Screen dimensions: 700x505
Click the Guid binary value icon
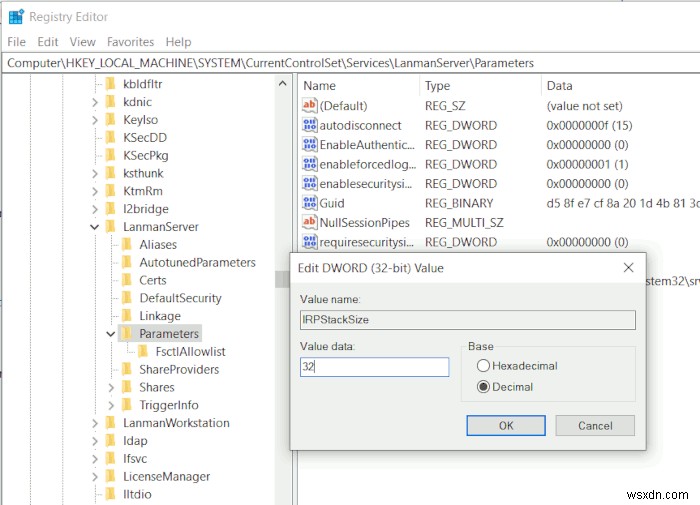pyautogui.click(x=309, y=203)
